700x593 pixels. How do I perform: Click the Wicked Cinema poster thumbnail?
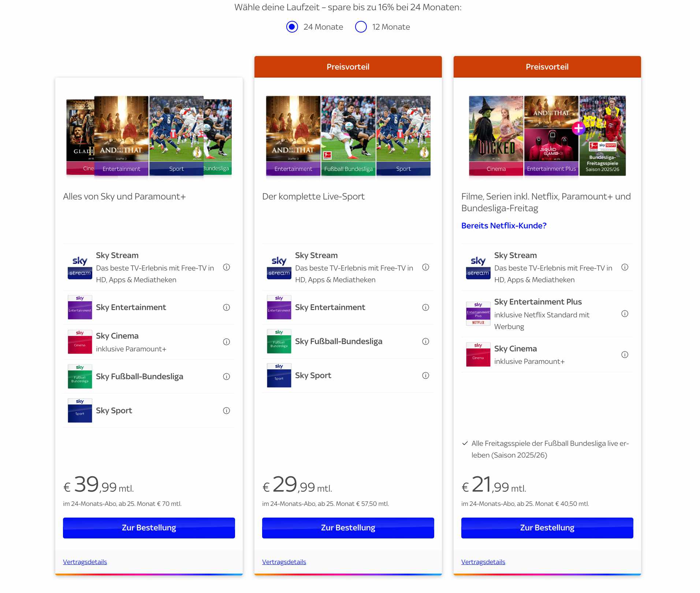click(x=496, y=135)
